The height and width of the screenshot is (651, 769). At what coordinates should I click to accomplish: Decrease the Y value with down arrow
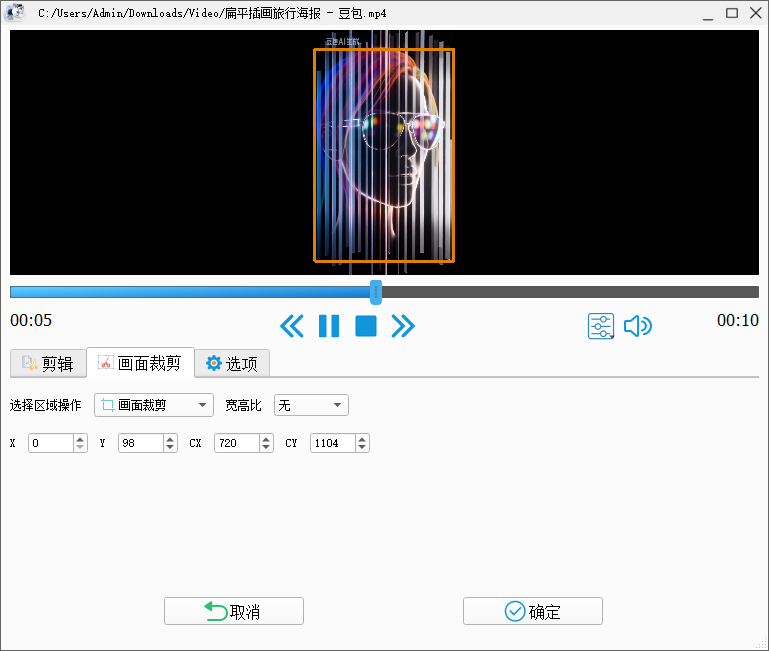click(170, 447)
